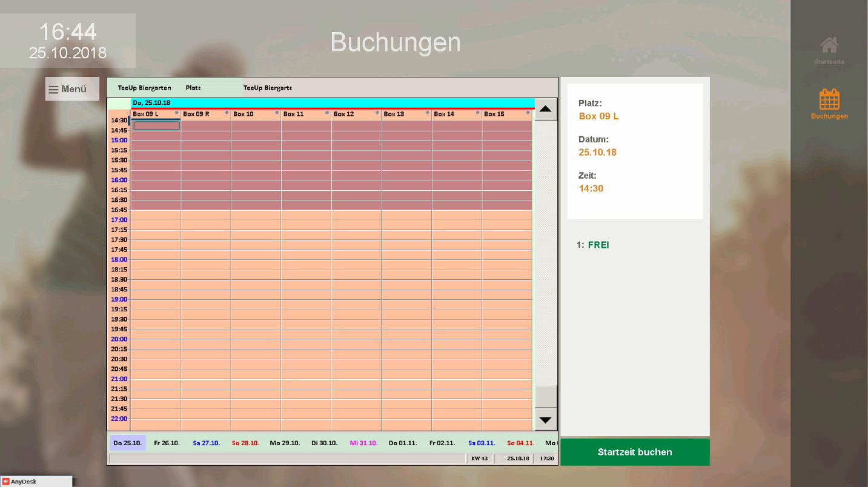The height and width of the screenshot is (487, 868).
Task: Click the vertical scrollbar thumb
Action: (x=546, y=397)
